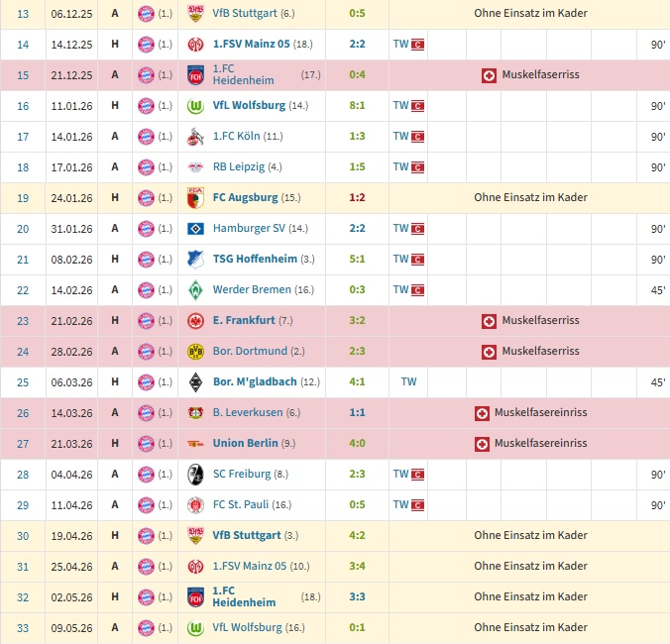This screenshot has height=644, width=670.
Task: Click the Borussia Dortmund BVB logo
Action: pyautogui.click(x=195, y=352)
